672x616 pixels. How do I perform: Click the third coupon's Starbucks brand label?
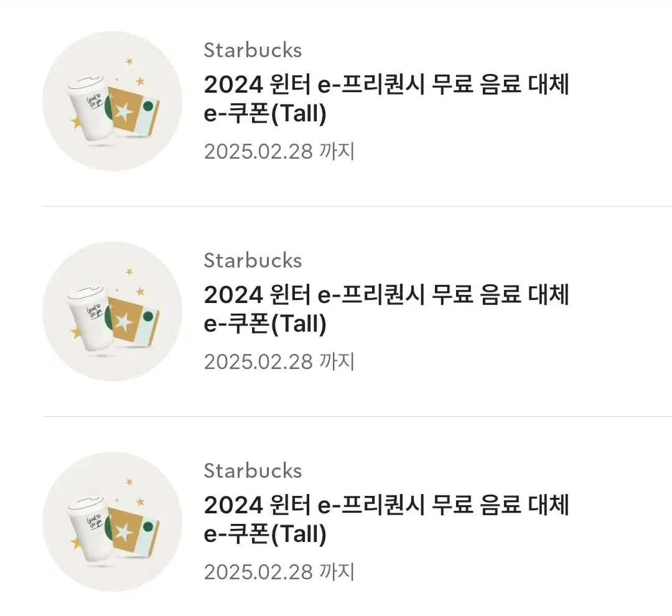pyautogui.click(x=253, y=470)
